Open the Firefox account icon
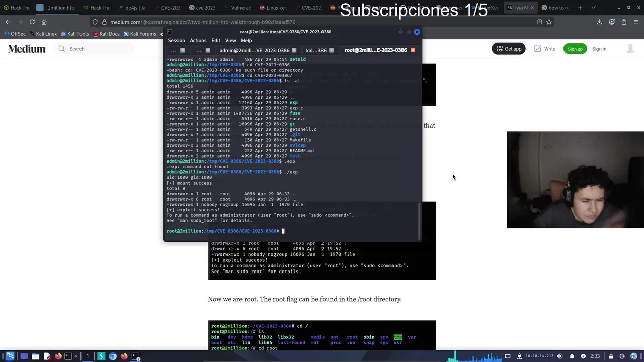 click(x=612, y=22)
